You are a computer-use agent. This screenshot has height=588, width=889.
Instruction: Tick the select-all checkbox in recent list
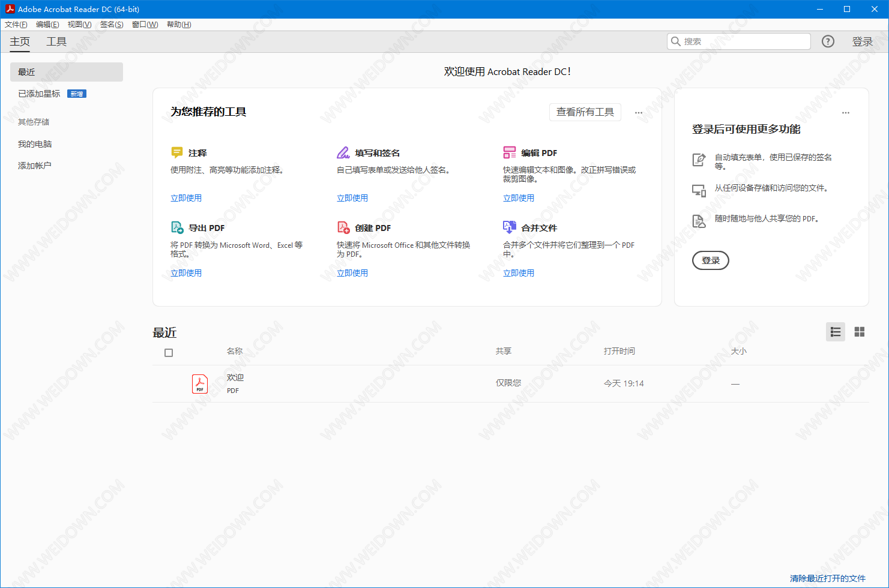click(169, 353)
